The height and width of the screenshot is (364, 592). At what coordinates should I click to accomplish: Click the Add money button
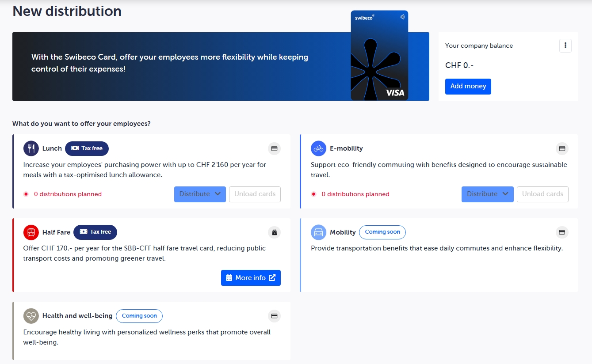click(468, 87)
